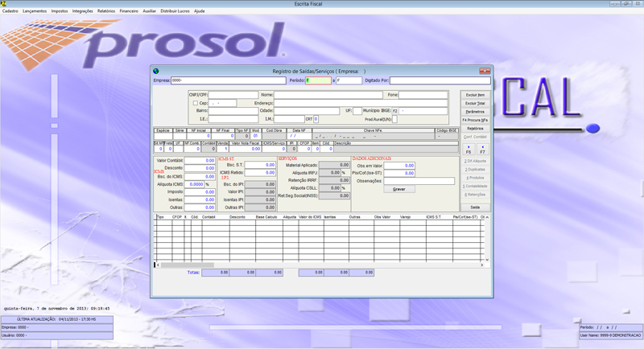Screen dimensions: 644x349
Task: Click the app icon in the main title bar
Action: click(x=3, y=3)
